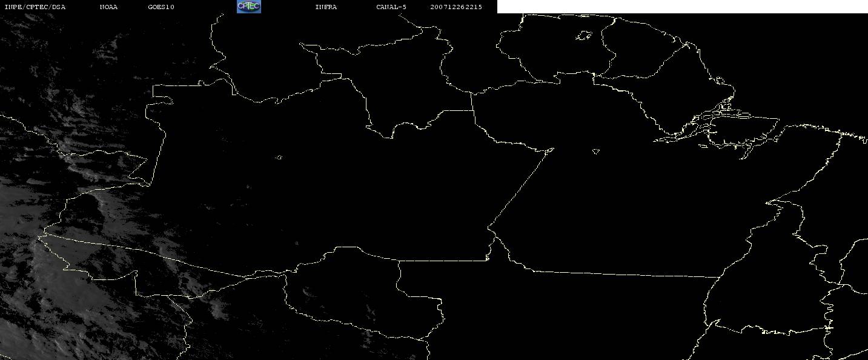Click the INPE/CPTEC/DSA header text
868x360 pixels.
pyautogui.click(x=35, y=7)
